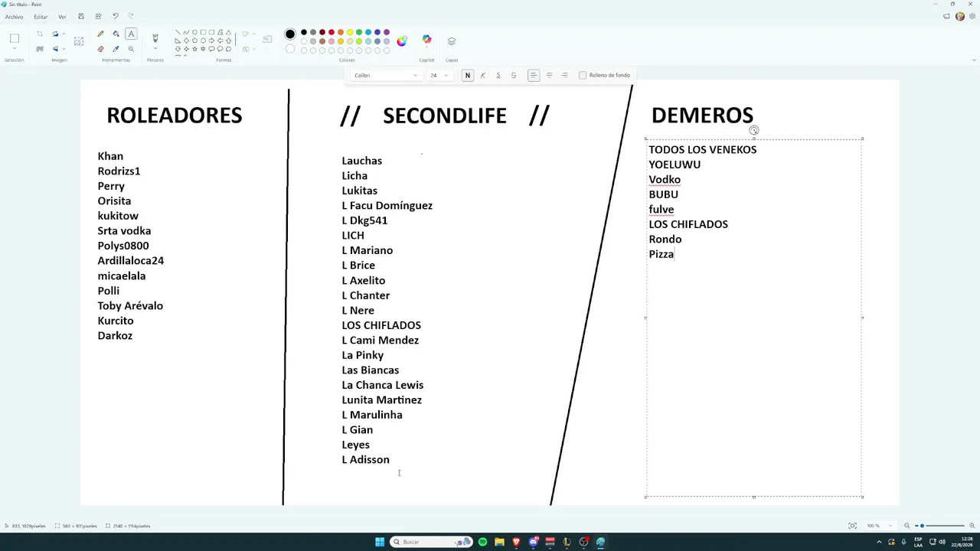Select the Color picker eyedropper tool
980x551 pixels.
click(116, 49)
